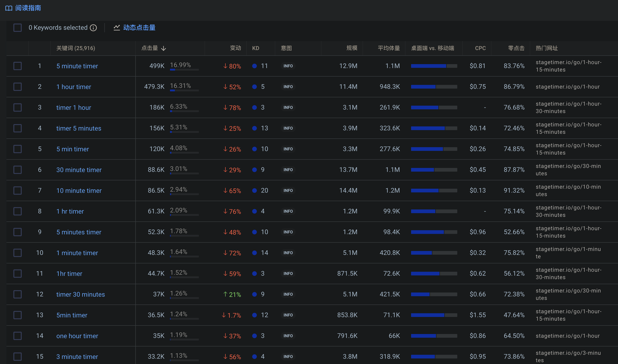Click the zero-click column header
This screenshot has height=364, width=618.
tap(516, 48)
